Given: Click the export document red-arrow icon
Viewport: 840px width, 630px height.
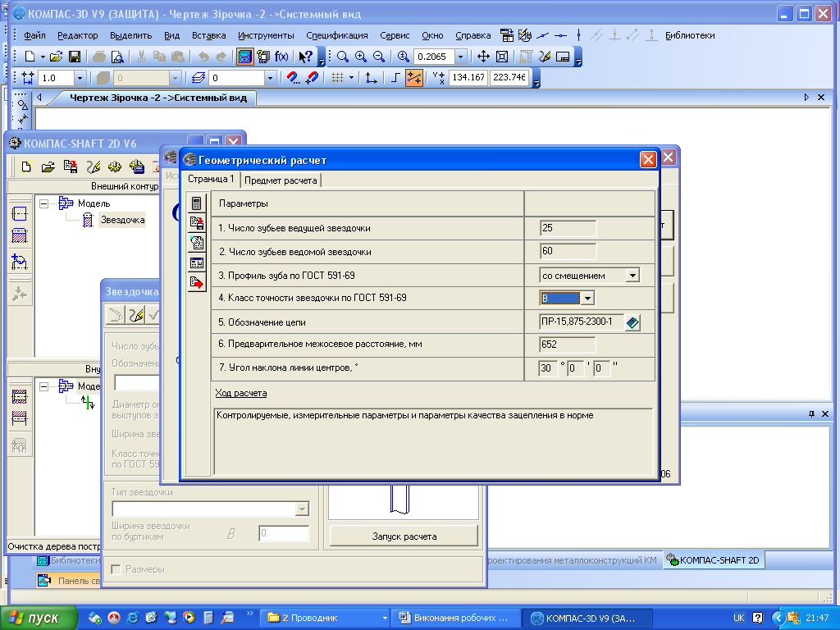Looking at the screenshot, I should pos(197,282).
